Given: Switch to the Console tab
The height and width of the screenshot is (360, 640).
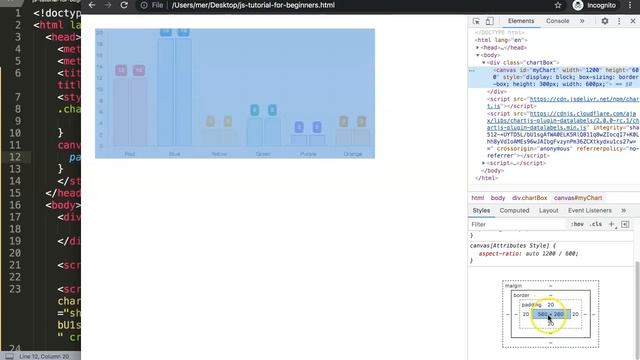Looking at the screenshot, I should [558, 21].
